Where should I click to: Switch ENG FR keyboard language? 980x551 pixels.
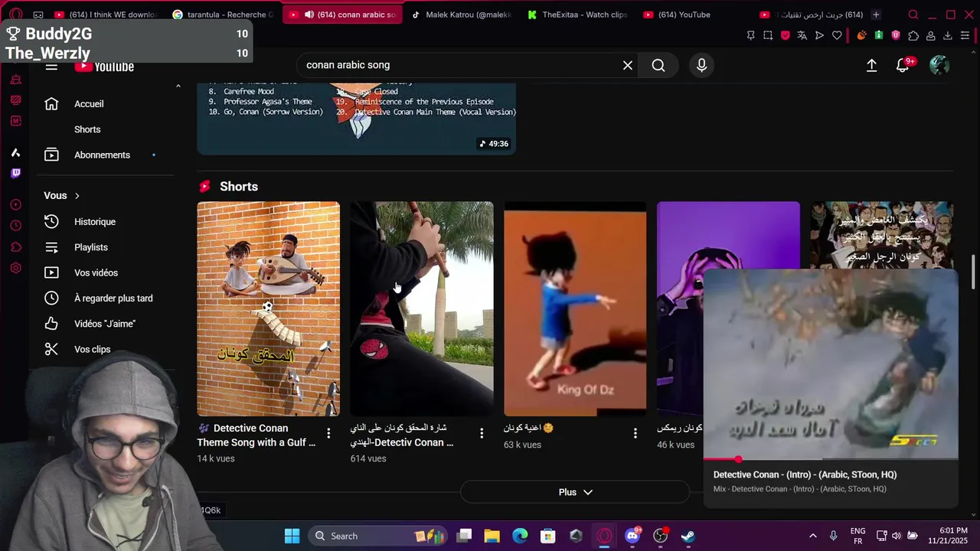857,536
